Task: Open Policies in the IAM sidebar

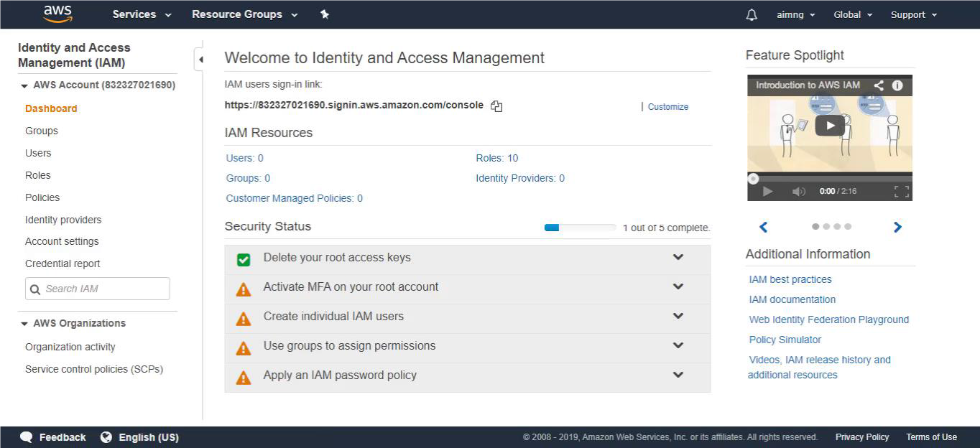Action: (42, 197)
